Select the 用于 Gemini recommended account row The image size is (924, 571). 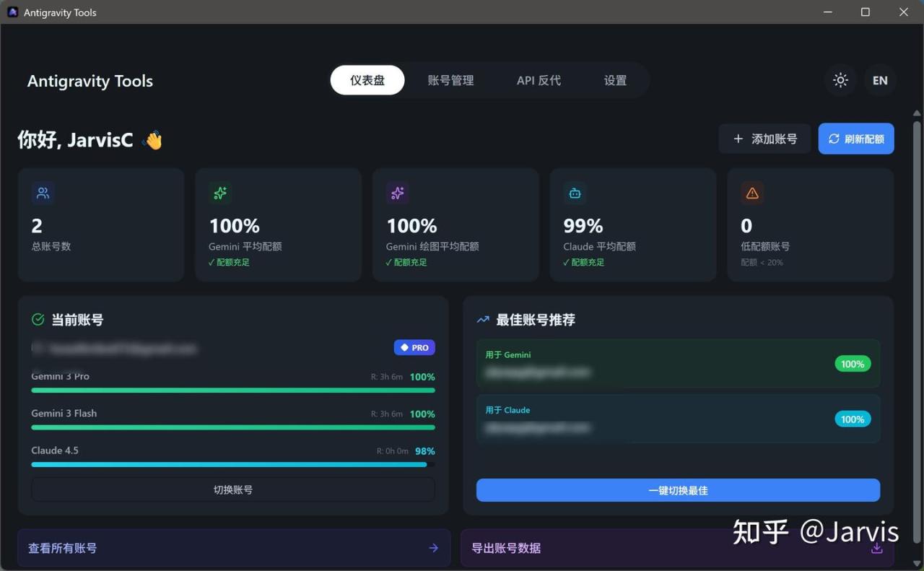[x=678, y=364]
